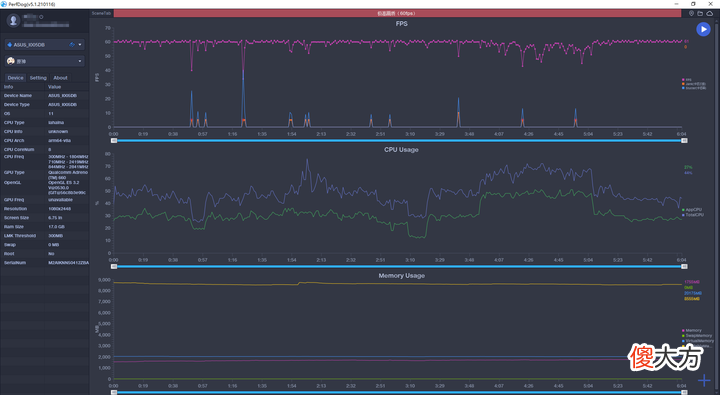Toggle the SwapMemory legend entry

[x=697, y=336]
